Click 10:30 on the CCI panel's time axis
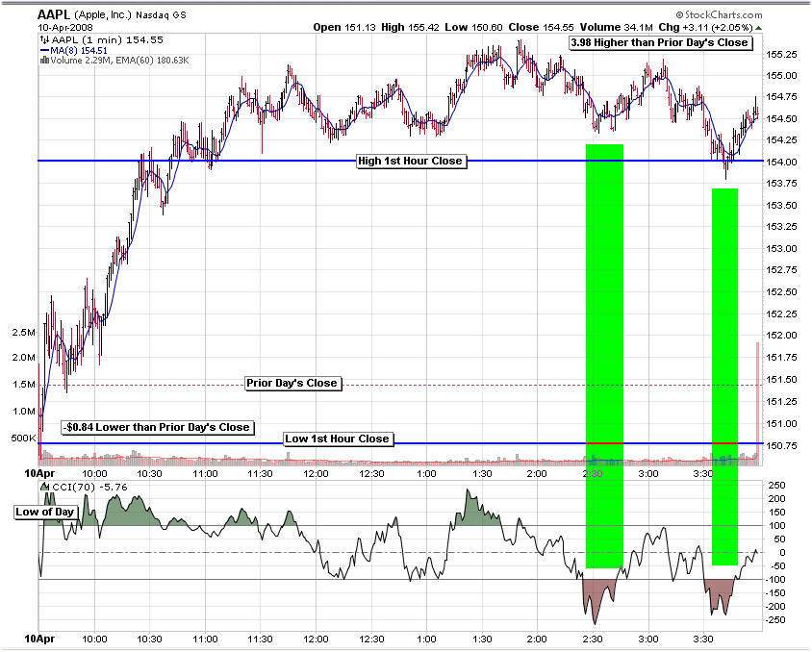Image resolution: width=812 pixels, height=652 pixels. point(150,639)
